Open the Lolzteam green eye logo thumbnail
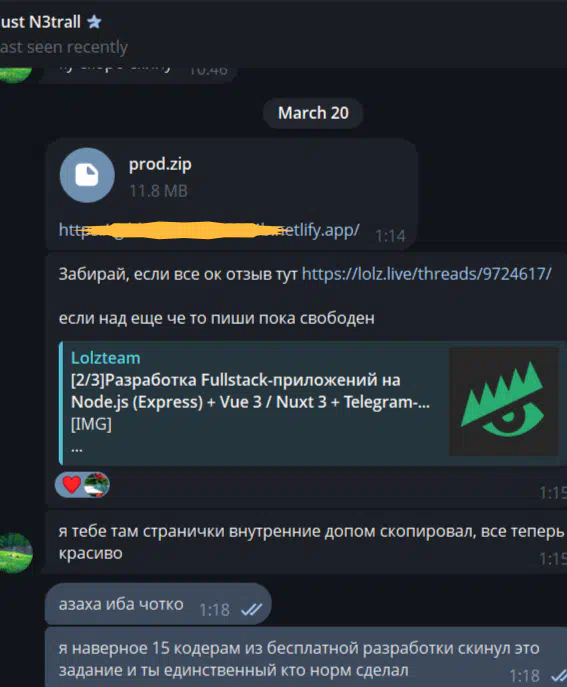This screenshot has height=687, width=567. click(504, 402)
